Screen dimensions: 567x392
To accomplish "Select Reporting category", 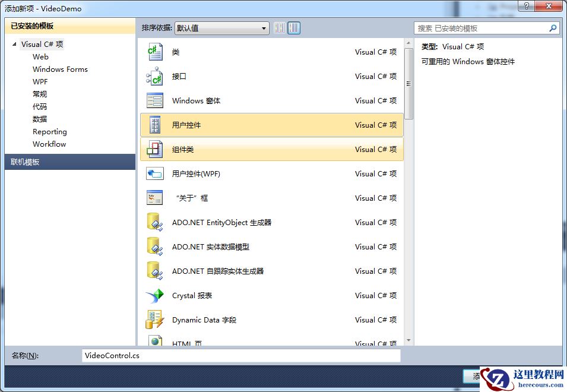I will click(x=50, y=132).
